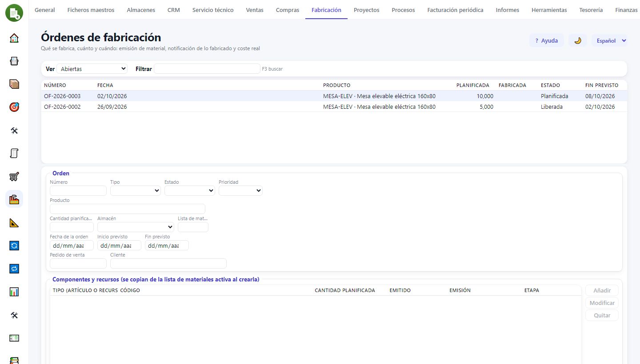Screen dimensions: 640x364
Task: Open the file cabinet master files icon
Action: (14, 61)
